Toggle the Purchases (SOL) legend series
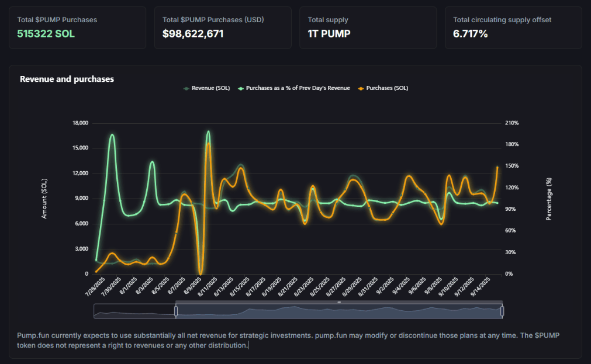The height and width of the screenshot is (364, 591). [383, 88]
